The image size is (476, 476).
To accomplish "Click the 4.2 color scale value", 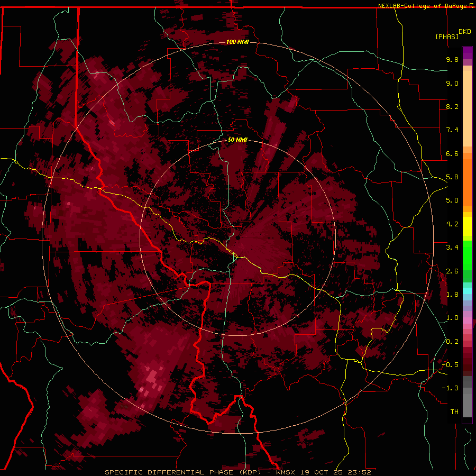I will point(452,224).
